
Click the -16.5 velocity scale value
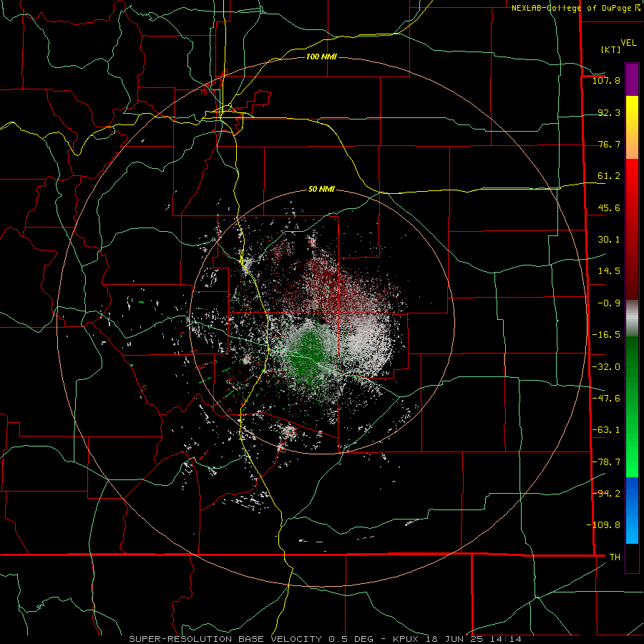(606, 335)
